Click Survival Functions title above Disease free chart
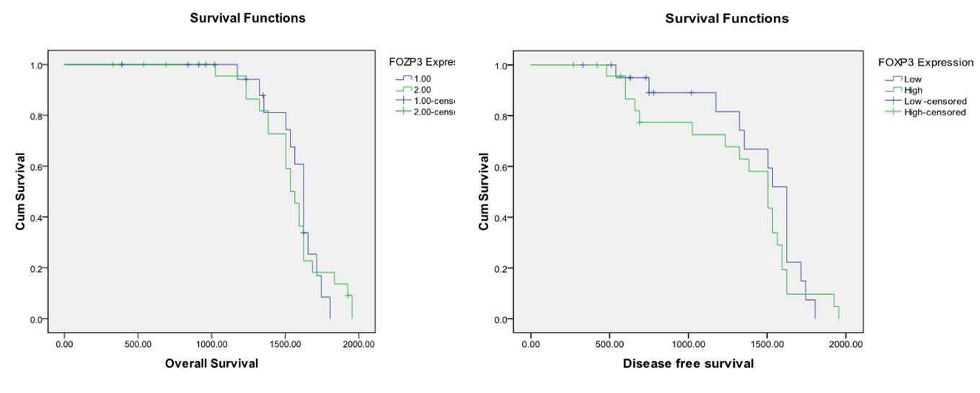 coord(727,18)
